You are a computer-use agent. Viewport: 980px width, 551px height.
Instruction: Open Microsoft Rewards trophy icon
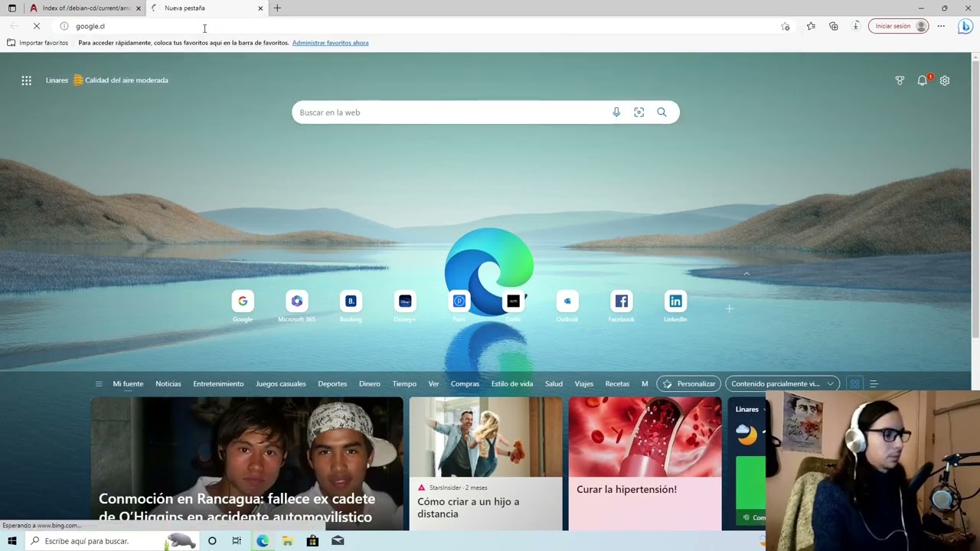pos(900,80)
